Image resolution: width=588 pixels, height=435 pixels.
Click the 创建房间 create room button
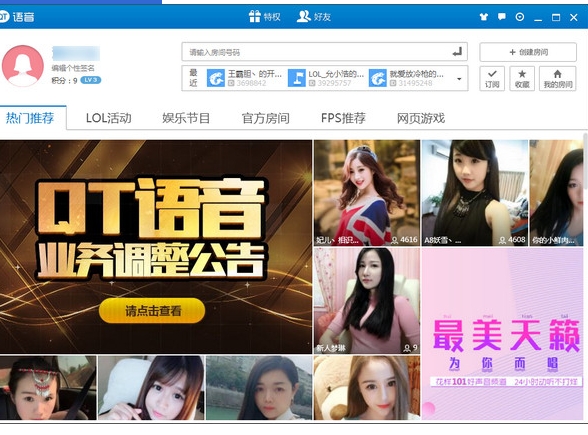point(528,52)
